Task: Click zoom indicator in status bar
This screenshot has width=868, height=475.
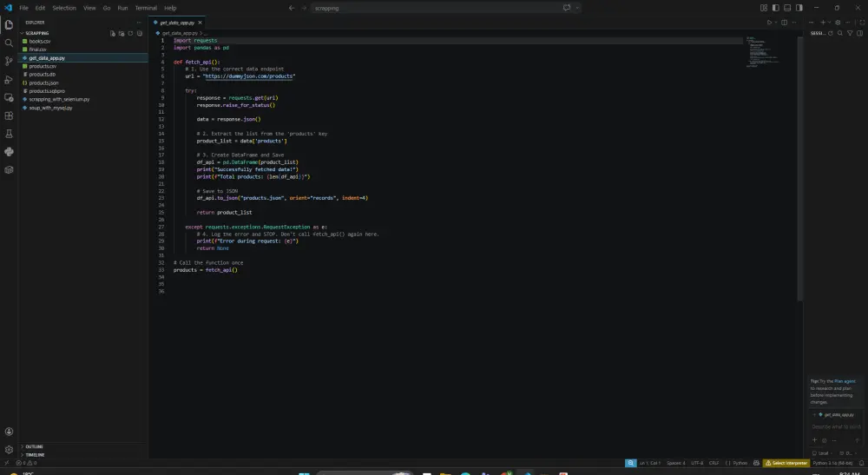Action: click(x=630, y=463)
